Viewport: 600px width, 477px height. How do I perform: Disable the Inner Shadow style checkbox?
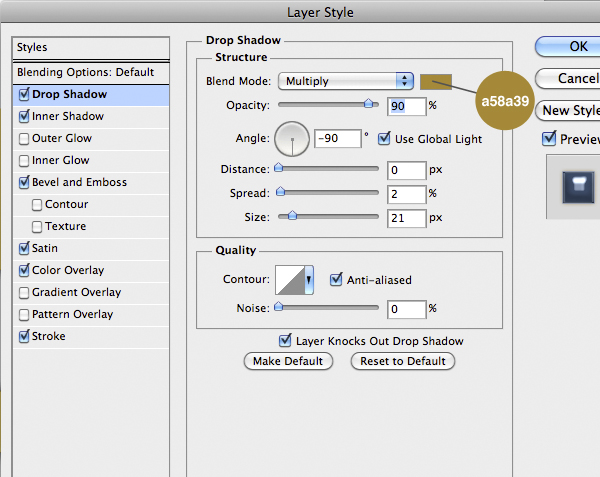click(24, 117)
